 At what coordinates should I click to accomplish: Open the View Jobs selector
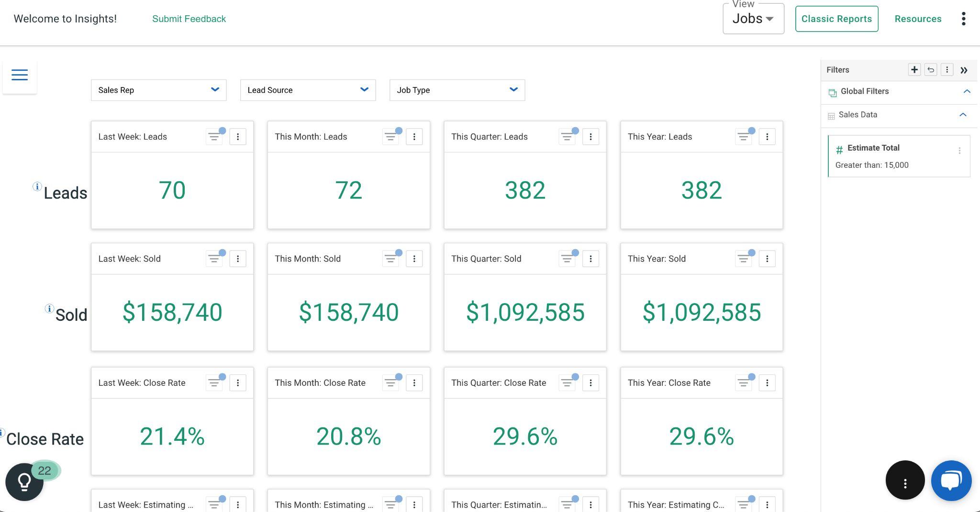pyautogui.click(x=753, y=19)
